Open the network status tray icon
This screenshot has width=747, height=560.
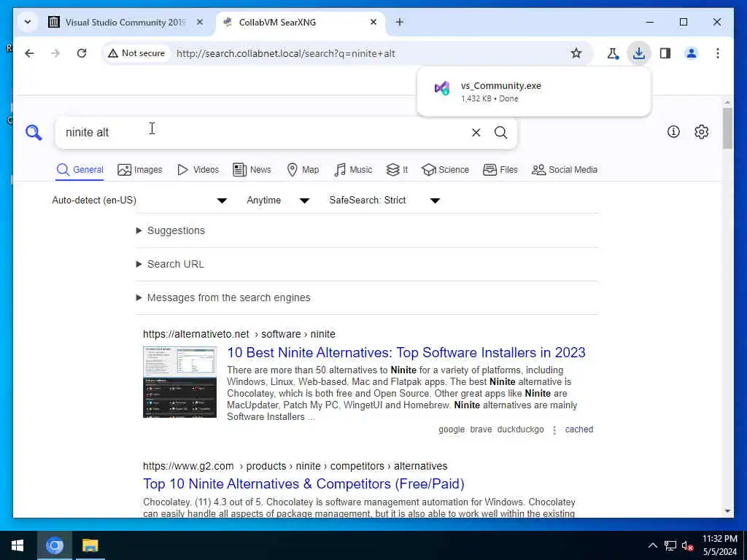point(670,545)
